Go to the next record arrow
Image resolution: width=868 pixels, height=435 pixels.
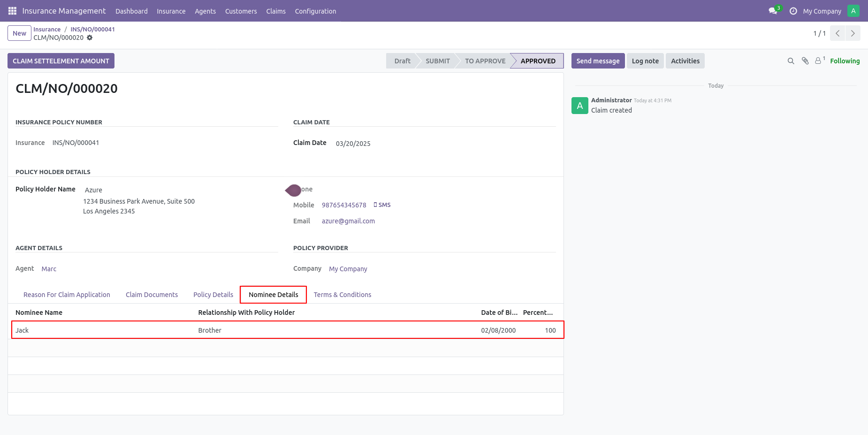[x=853, y=33]
